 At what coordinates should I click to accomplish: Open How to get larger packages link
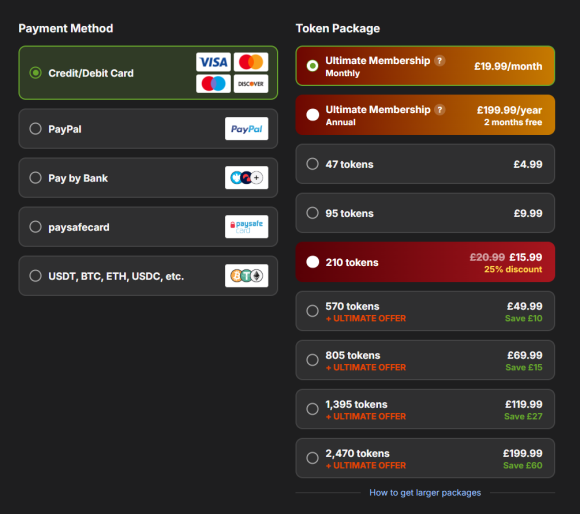coord(425,493)
